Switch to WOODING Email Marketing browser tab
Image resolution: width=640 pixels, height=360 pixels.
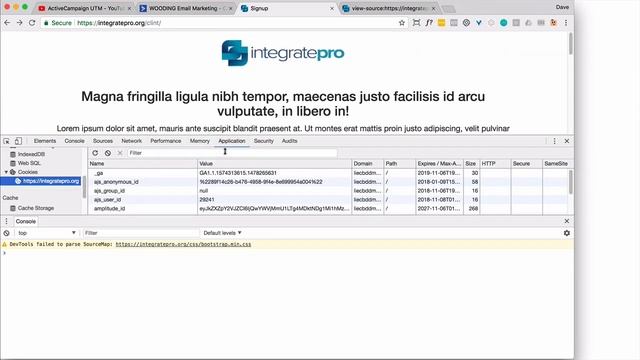point(185,8)
